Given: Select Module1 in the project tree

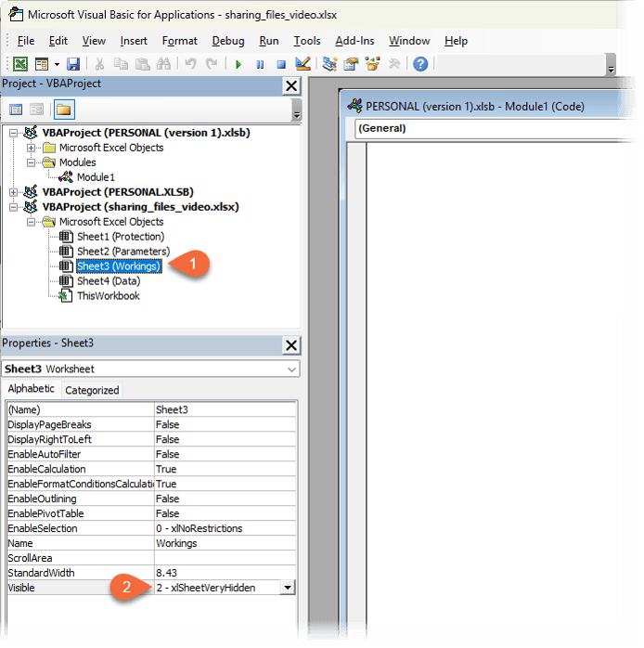Looking at the screenshot, I should 96,177.
